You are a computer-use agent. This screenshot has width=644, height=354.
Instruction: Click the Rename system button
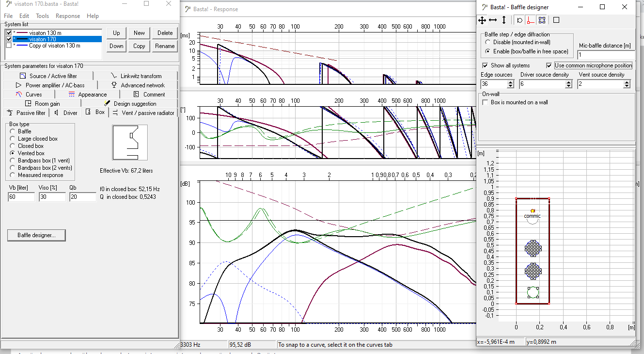pyautogui.click(x=165, y=46)
